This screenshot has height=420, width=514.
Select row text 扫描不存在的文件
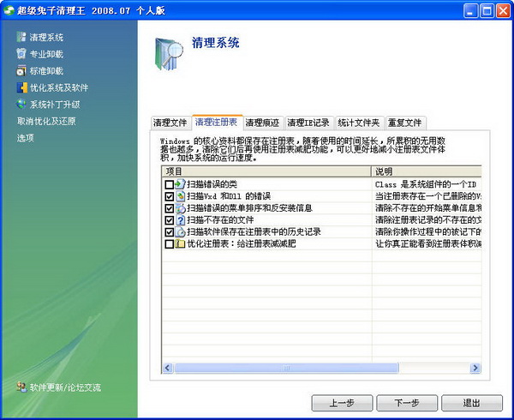(220, 220)
